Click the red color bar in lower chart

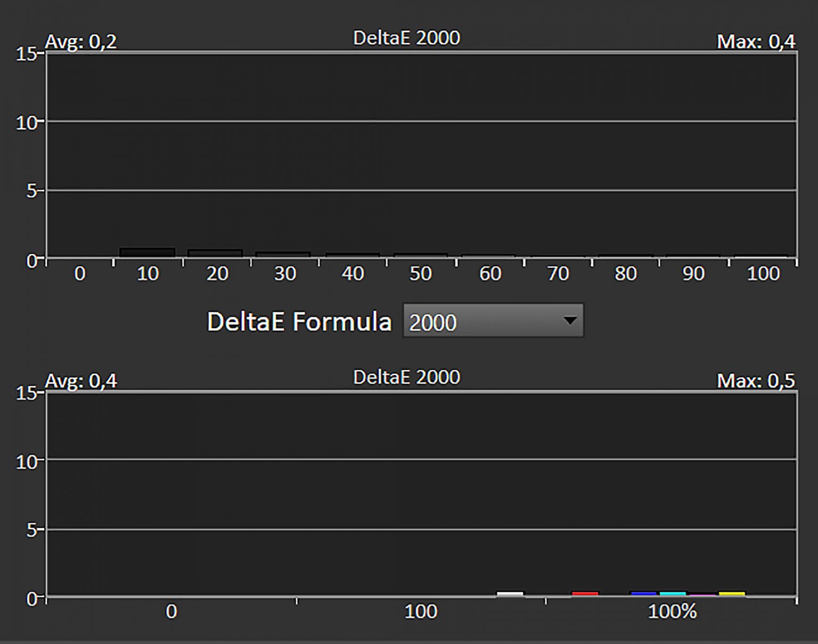click(x=585, y=593)
